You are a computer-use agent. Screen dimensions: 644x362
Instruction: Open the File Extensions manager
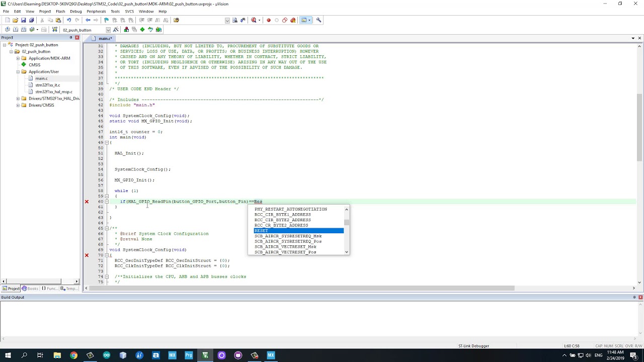coord(126,30)
